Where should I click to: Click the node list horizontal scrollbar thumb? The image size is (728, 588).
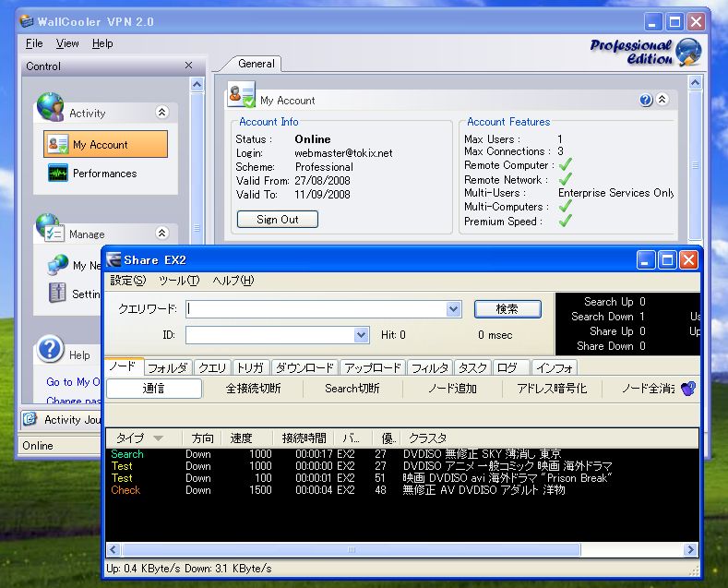(x=351, y=550)
